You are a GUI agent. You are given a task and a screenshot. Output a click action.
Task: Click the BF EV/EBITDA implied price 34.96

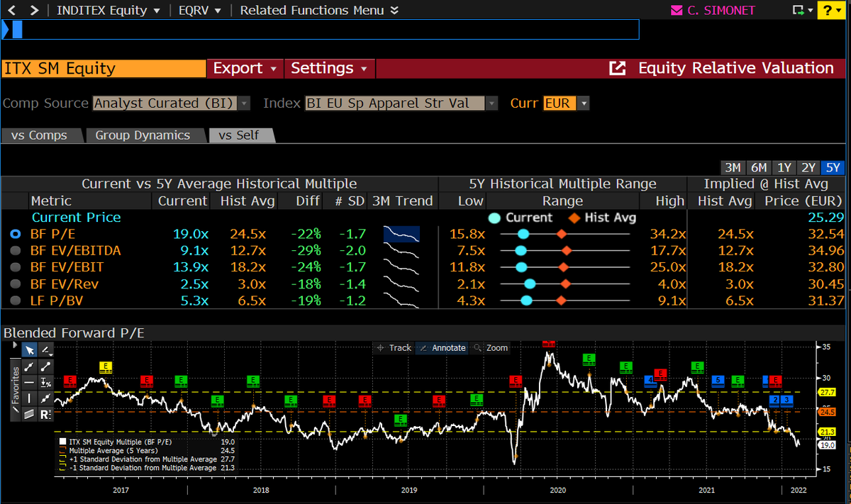(826, 250)
